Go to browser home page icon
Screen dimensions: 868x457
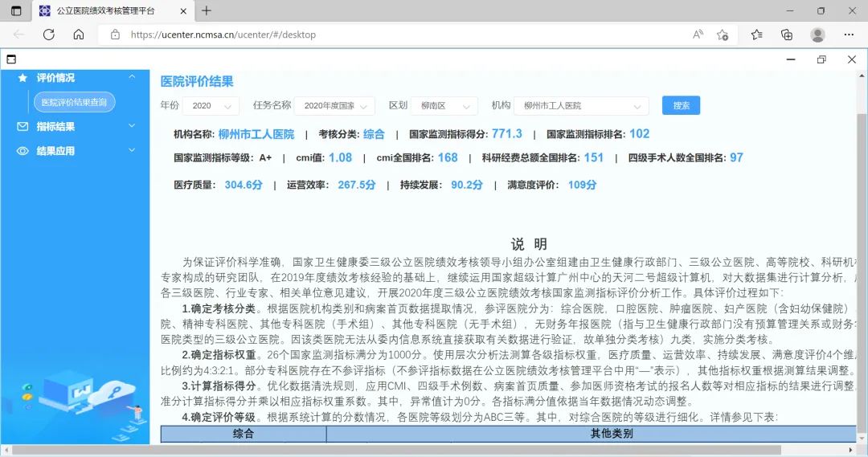[x=79, y=35]
